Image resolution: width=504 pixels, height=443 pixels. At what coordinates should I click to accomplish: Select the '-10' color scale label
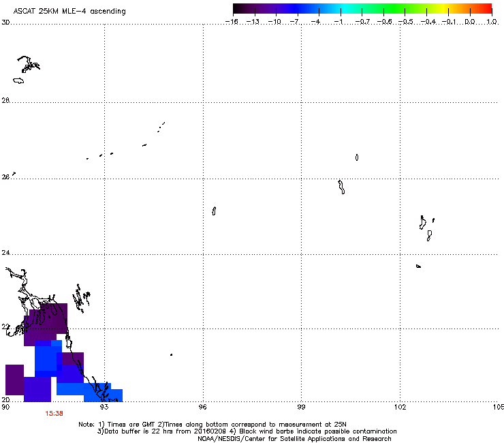coord(274,22)
